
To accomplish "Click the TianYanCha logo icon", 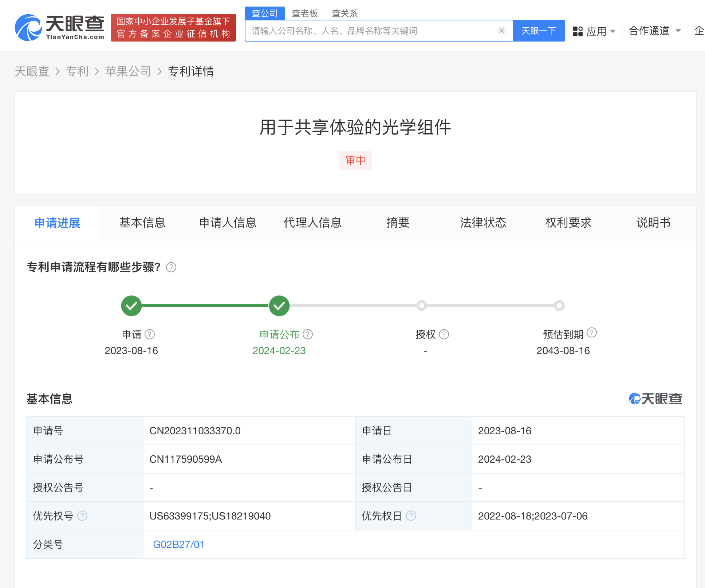I will (x=28, y=28).
